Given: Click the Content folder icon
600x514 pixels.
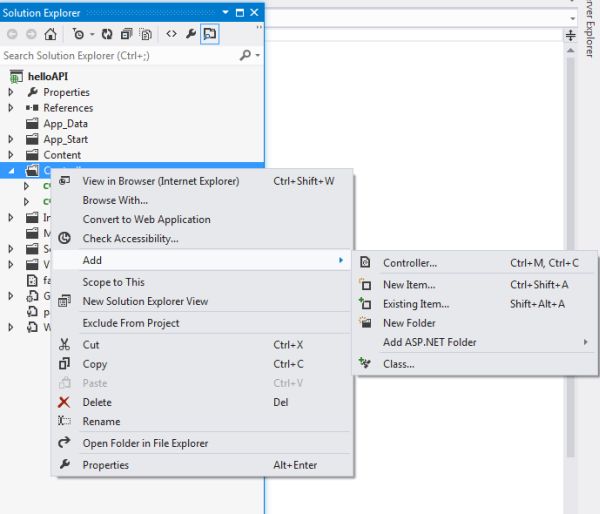Looking at the screenshot, I should pos(32,155).
